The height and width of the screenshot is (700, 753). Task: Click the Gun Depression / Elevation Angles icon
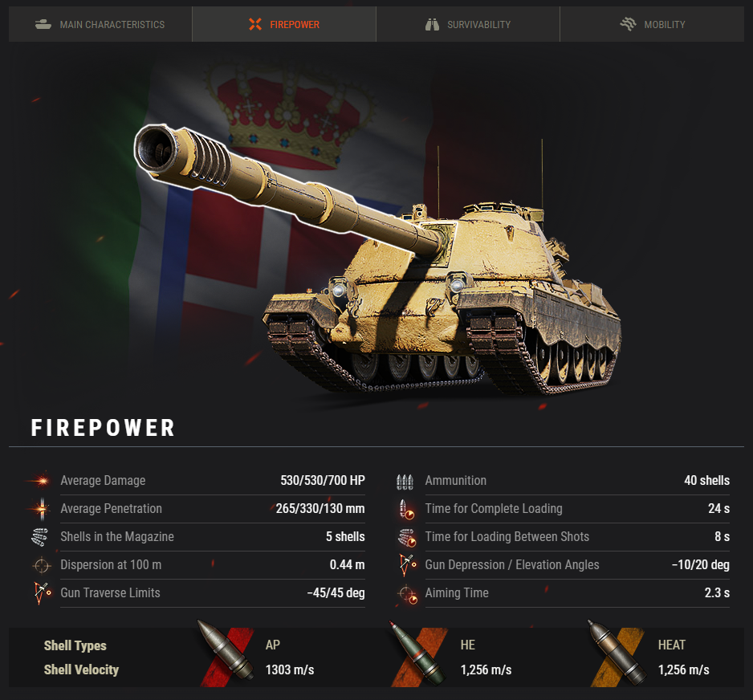click(407, 565)
